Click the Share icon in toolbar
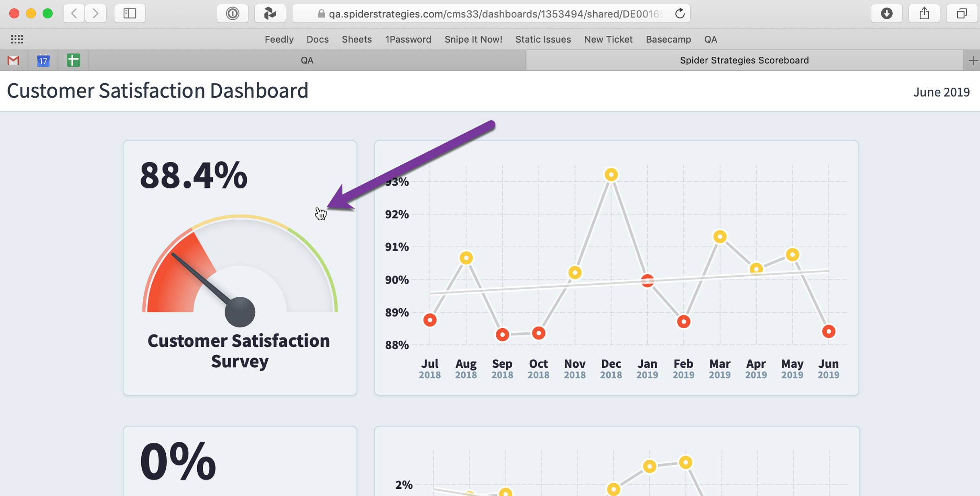 click(x=924, y=14)
